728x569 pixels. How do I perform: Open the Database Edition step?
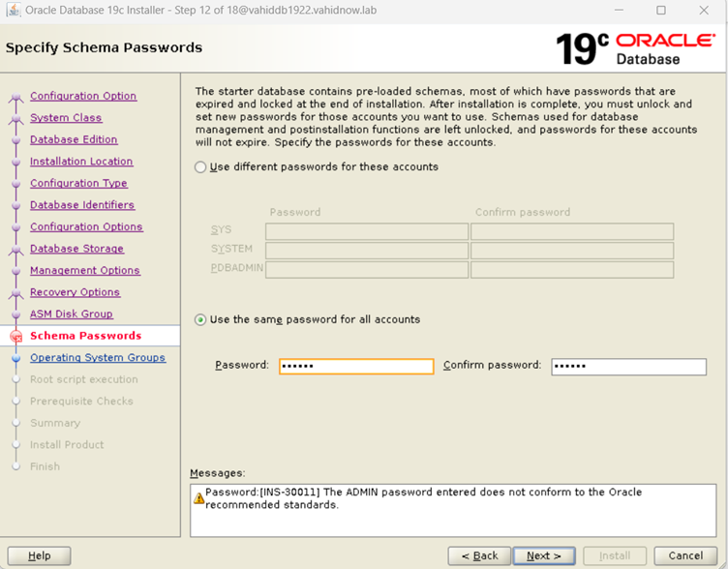pos(74,139)
